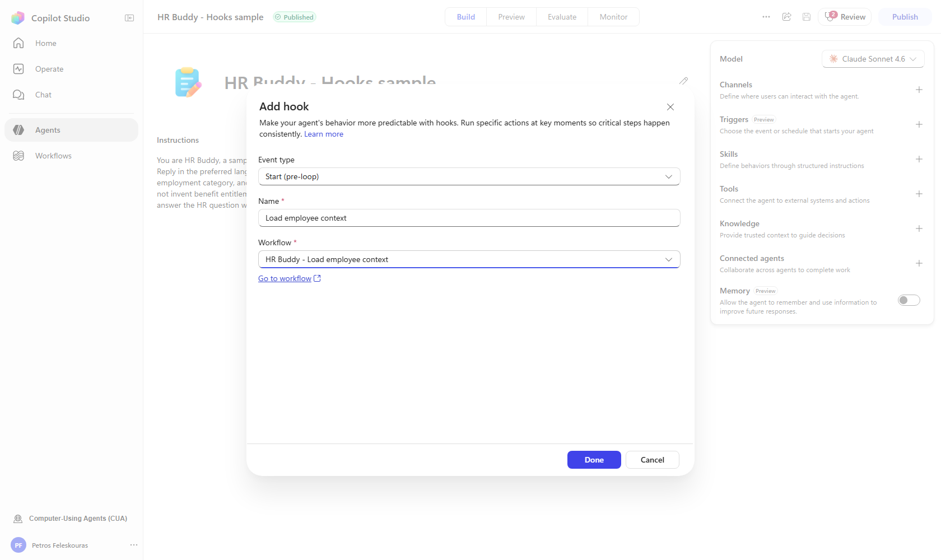This screenshot has width=941, height=560.
Task: Click the PF user avatar
Action: click(x=18, y=545)
